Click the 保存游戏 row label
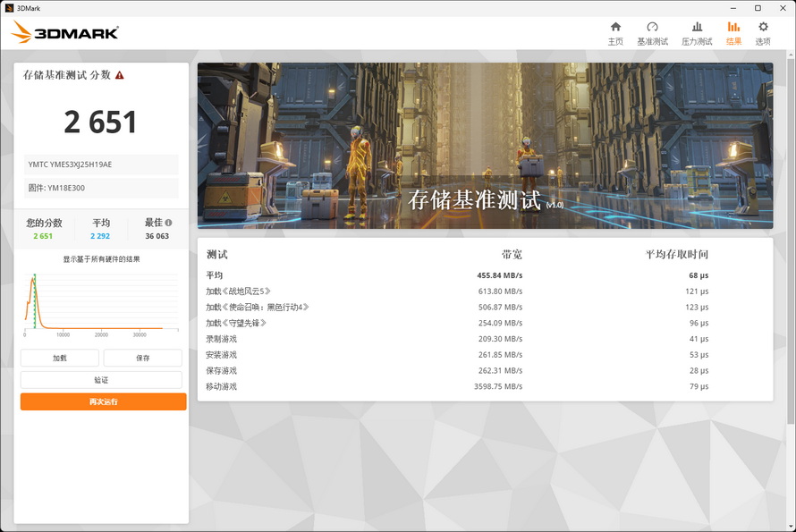Image resolution: width=796 pixels, height=532 pixels. click(221, 370)
